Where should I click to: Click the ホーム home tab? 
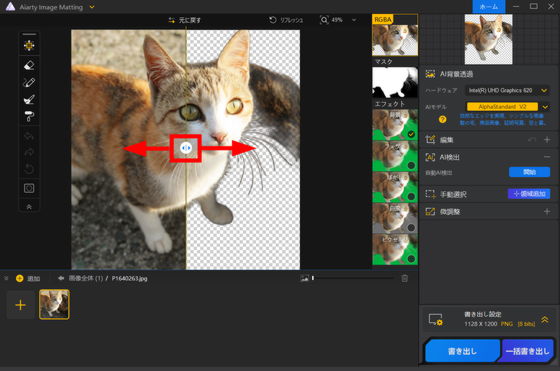(x=489, y=7)
